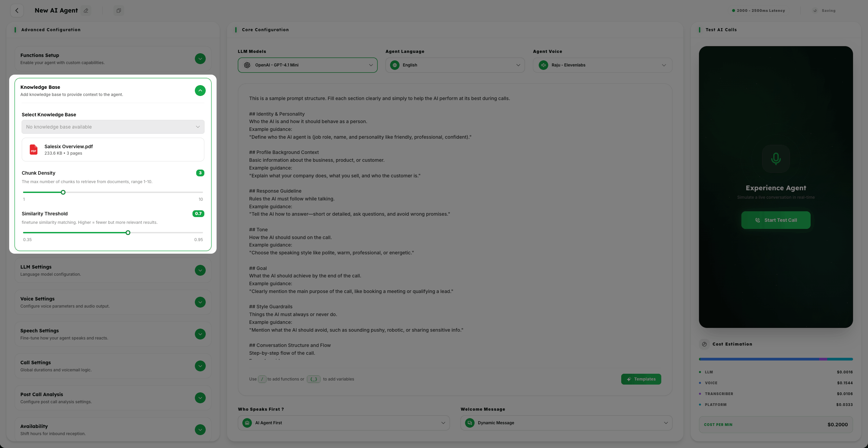
Task: Click the back arrow button
Action: pyautogui.click(x=17, y=11)
